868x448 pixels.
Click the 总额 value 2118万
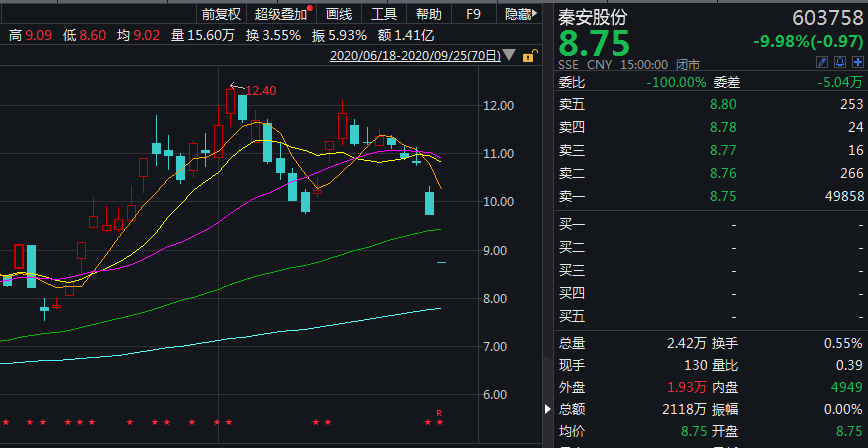(x=684, y=410)
